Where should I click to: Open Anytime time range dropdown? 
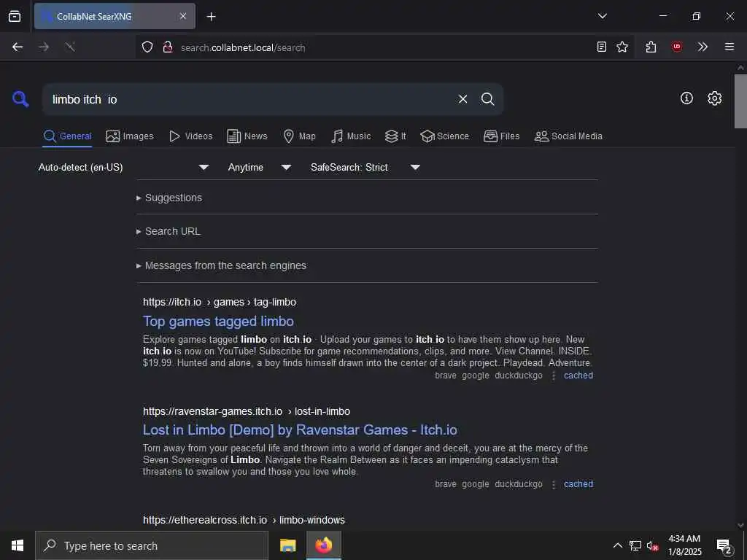[259, 167]
